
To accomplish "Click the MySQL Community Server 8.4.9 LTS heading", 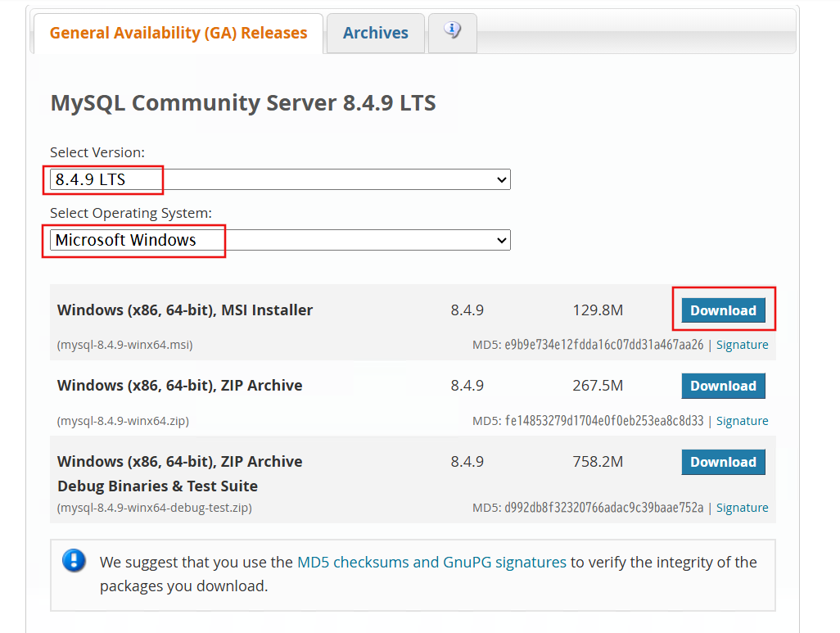I will [x=243, y=103].
